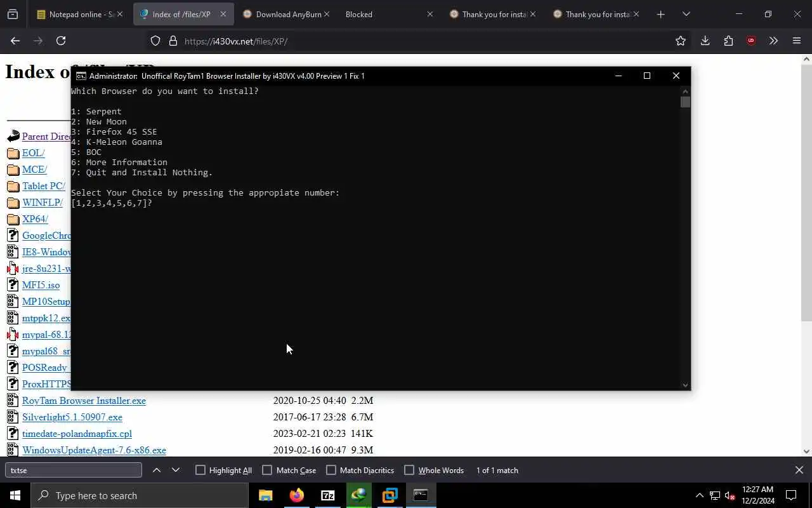The width and height of the screenshot is (812, 508).
Task: Open the Firefox hamburger application menu
Action: coord(797,41)
